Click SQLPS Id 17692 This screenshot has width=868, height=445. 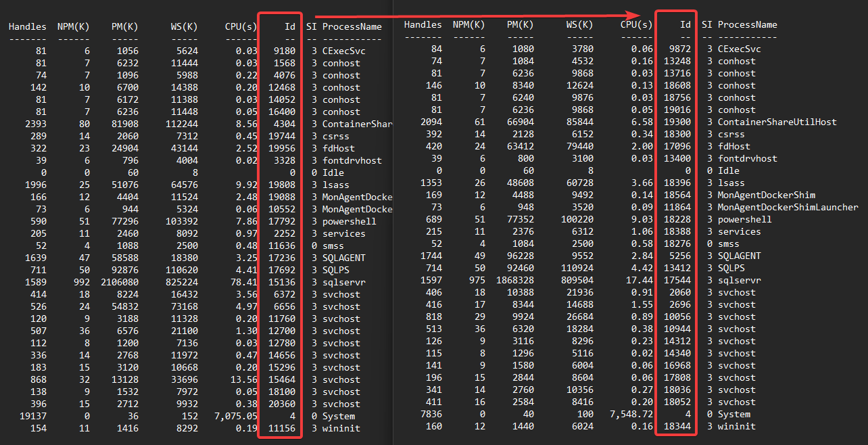(x=281, y=270)
